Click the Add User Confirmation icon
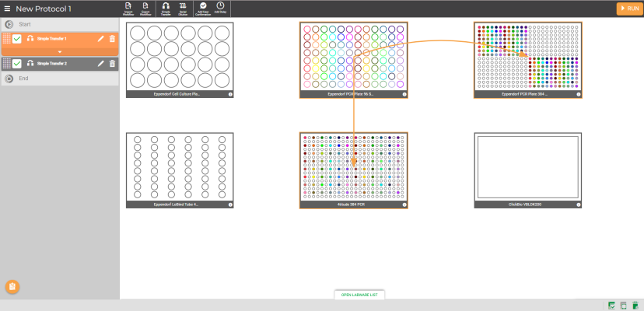This screenshot has height=311, width=644. [203, 8]
